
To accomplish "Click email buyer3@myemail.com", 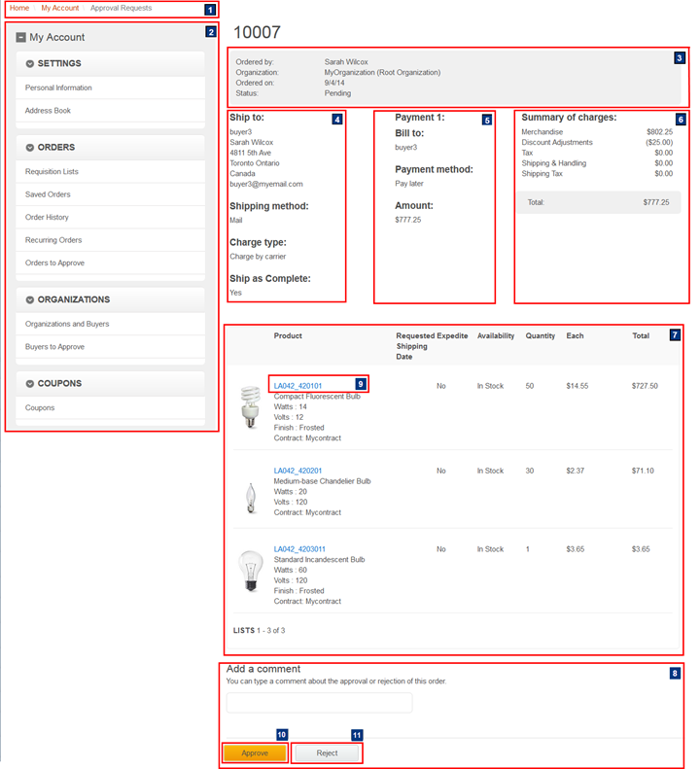I will [266, 185].
